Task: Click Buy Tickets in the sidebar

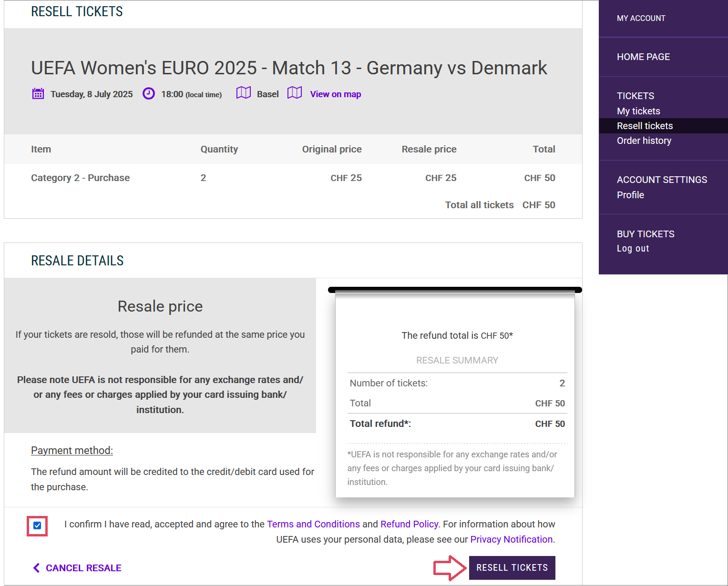Action: click(646, 234)
